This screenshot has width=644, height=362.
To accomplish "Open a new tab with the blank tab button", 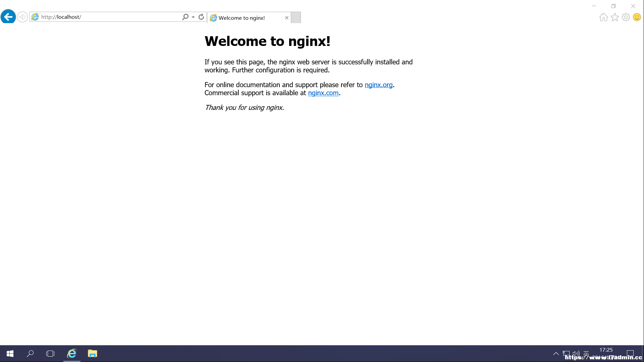I will coord(296,17).
